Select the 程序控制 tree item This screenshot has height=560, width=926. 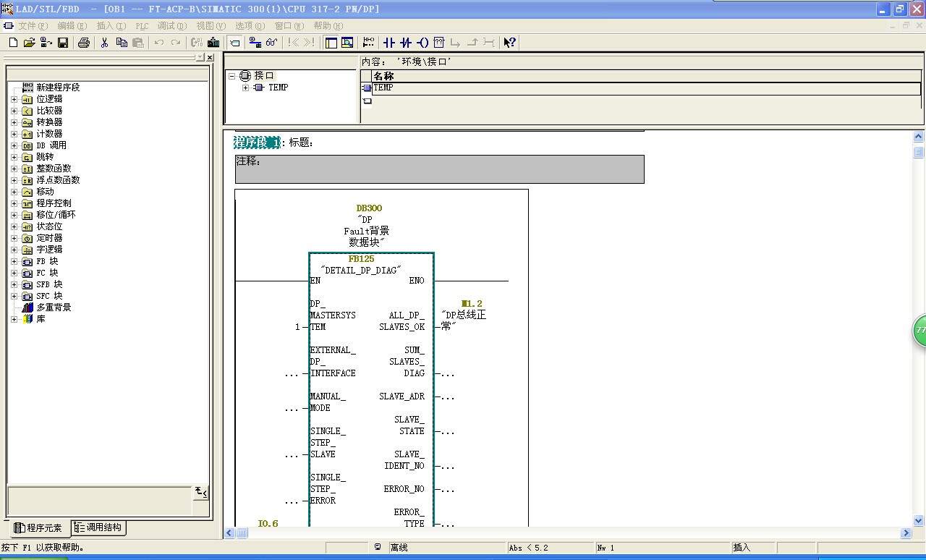(54, 203)
